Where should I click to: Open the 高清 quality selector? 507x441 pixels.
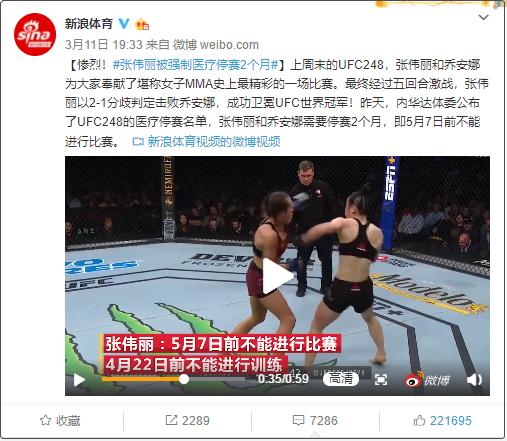[341, 379]
